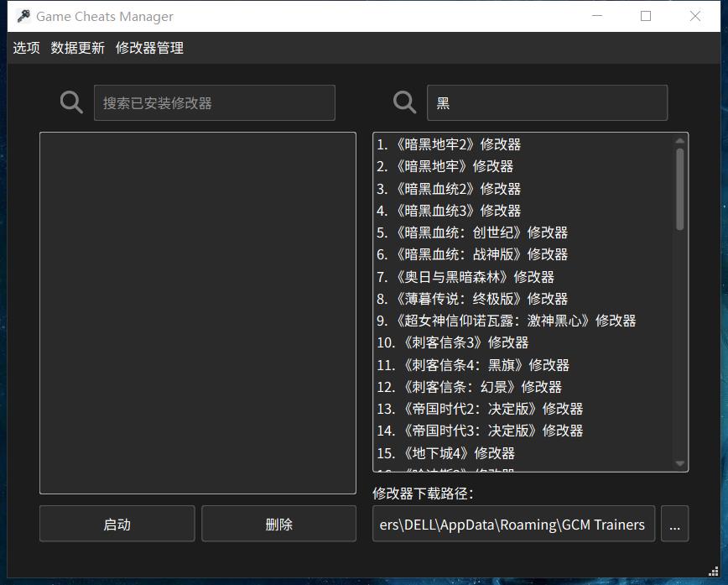Click the 启动 button
Viewport: 728px width, 585px height.
(117, 524)
